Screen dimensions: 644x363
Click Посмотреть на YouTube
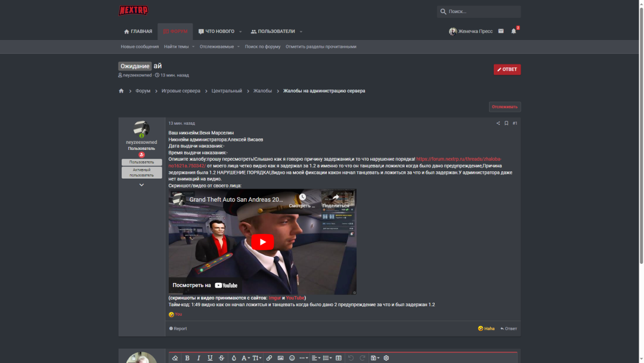[x=205, y=285]
